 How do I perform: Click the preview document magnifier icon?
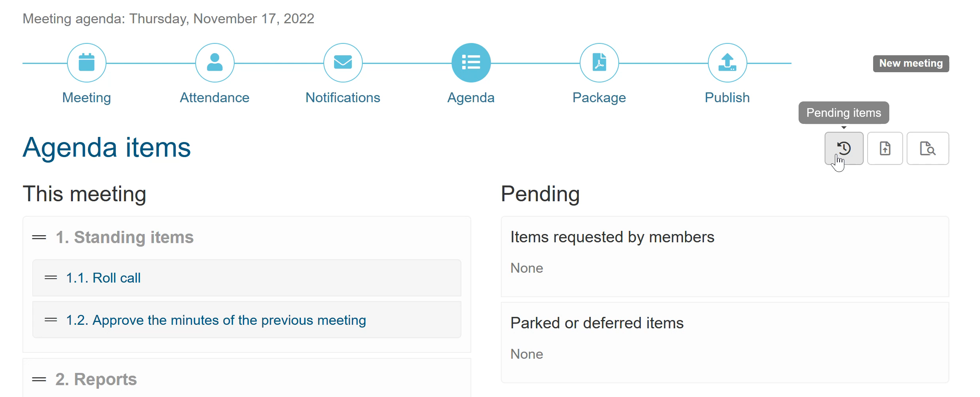(x=928, y=148)
